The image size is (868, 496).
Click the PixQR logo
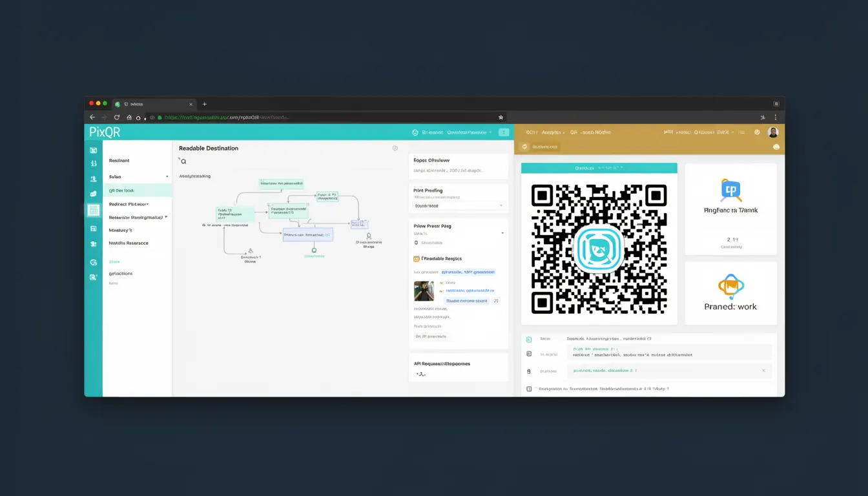104,132
